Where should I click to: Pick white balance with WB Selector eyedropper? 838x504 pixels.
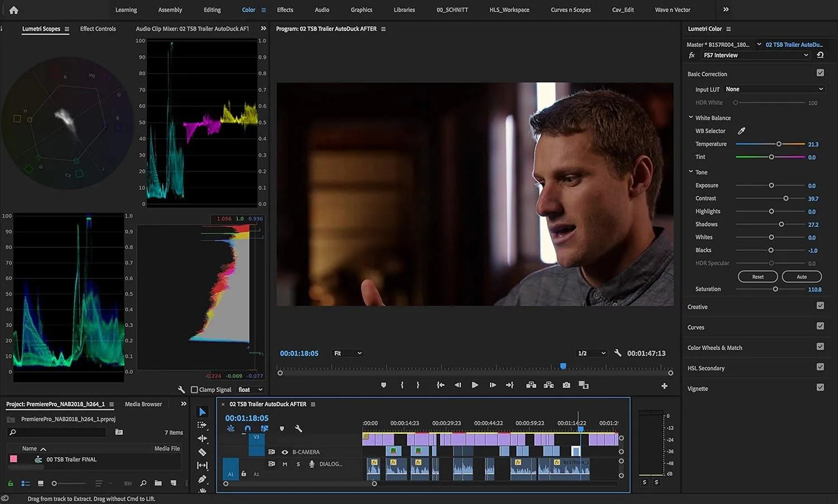click(741, 130)
